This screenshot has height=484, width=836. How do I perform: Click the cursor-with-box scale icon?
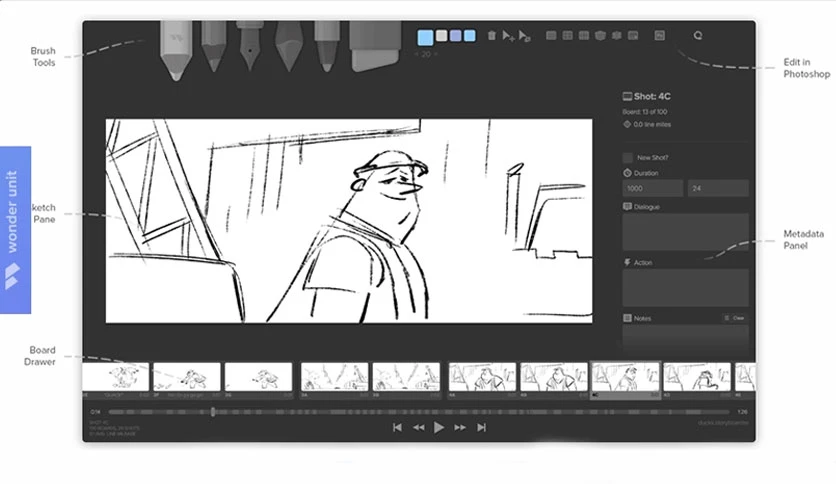525,36
